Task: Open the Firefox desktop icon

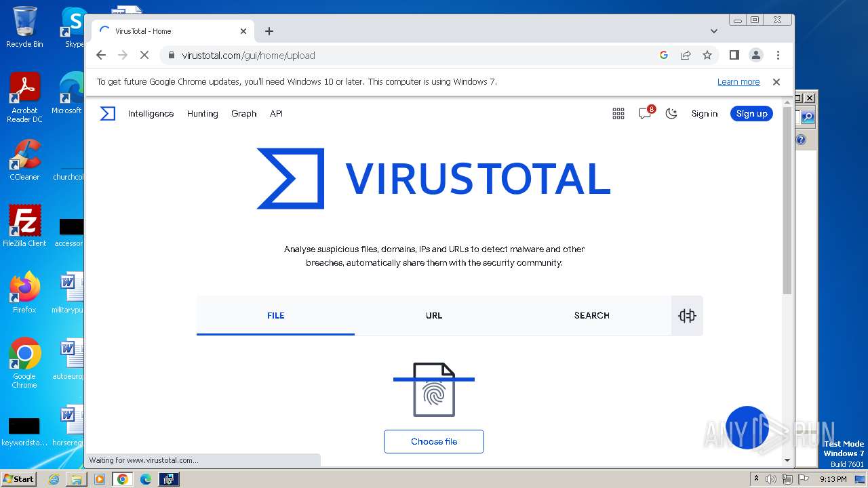Action: [x=24, y=293]
